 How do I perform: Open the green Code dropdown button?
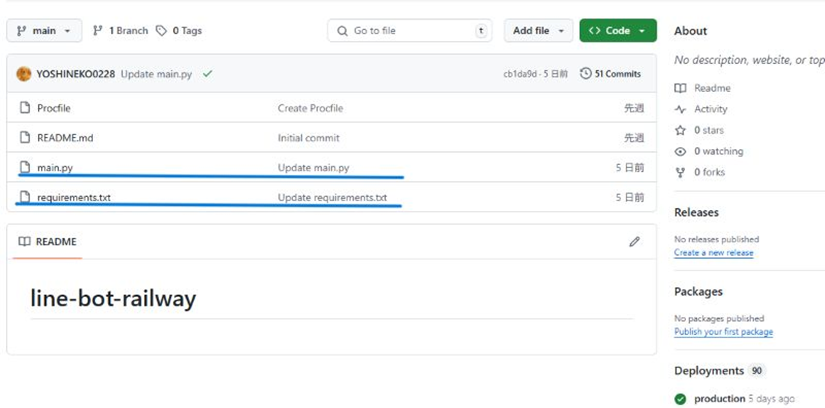coord(618,31)
